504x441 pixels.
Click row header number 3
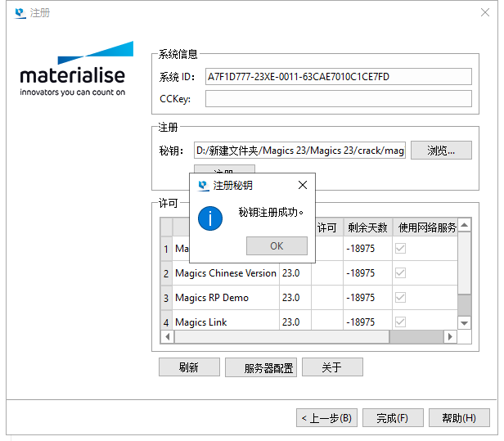[166, 298]
